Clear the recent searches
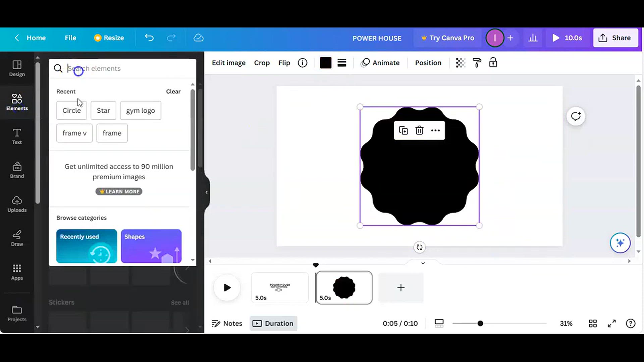 coord(173,92)
